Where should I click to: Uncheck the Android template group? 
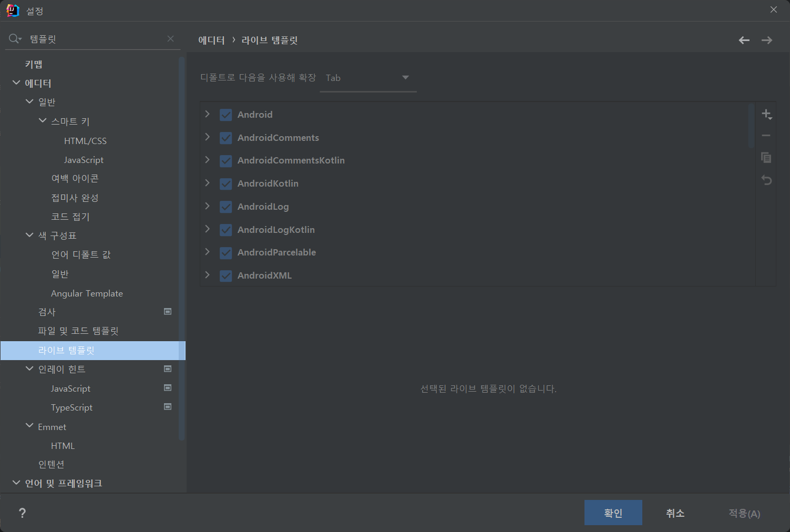[226, 115]
